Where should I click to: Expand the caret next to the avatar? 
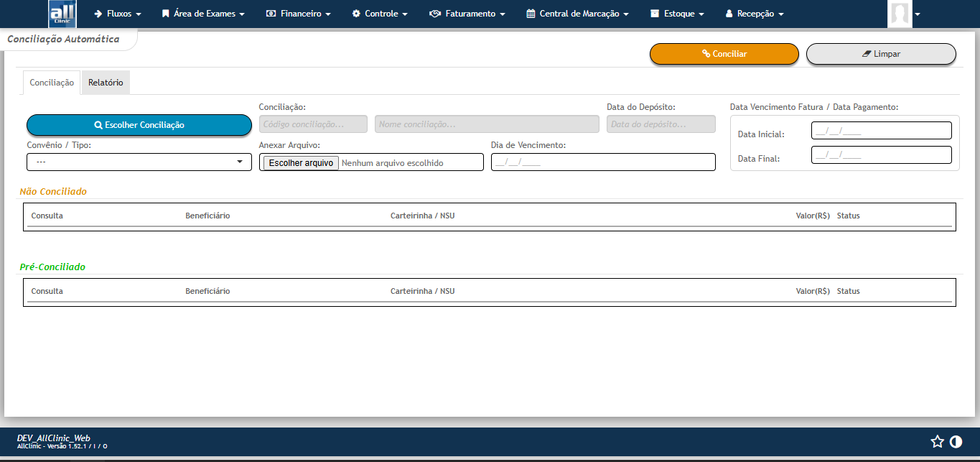click(x=916, y=13)
